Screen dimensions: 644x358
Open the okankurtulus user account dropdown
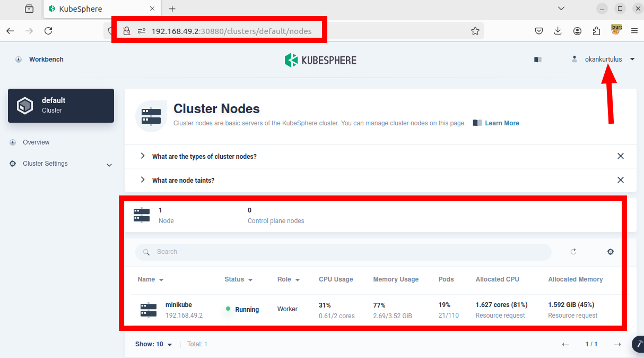tap(604, 59)
